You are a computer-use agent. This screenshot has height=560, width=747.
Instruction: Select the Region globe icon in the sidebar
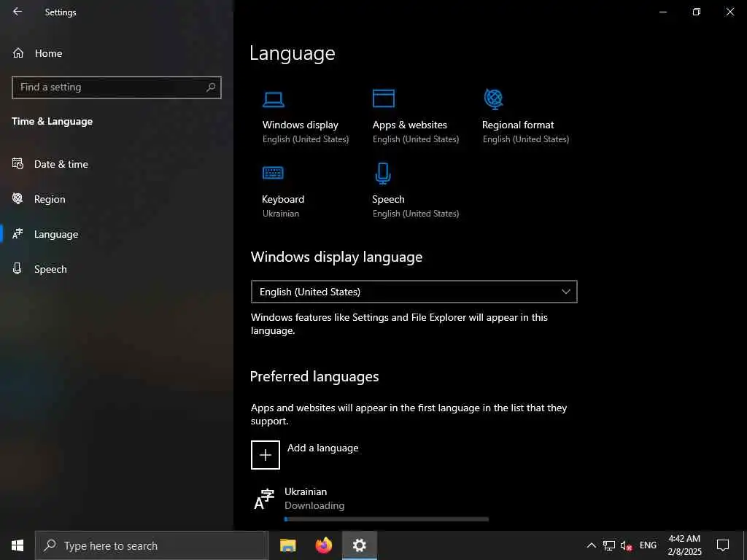[x=18, y=198]
